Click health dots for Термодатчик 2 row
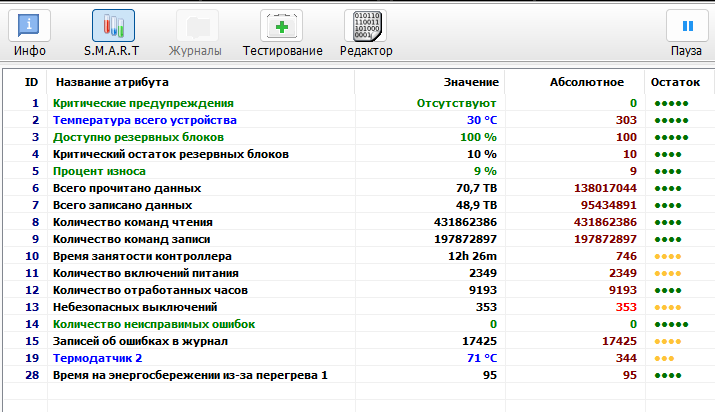715x412 pixels. 664,359
